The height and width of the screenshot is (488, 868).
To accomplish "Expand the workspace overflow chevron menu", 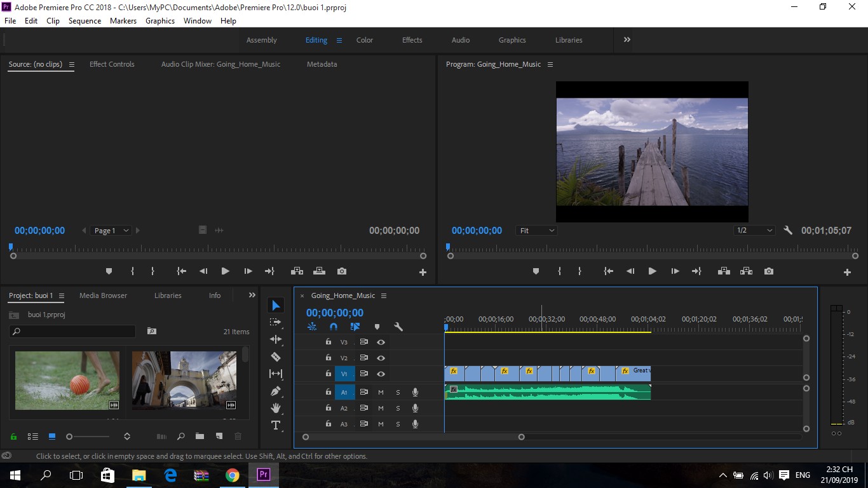I will (627, 39).
